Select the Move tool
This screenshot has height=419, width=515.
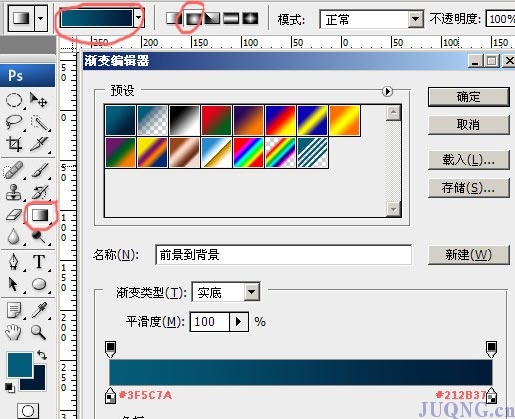(39, 100)
